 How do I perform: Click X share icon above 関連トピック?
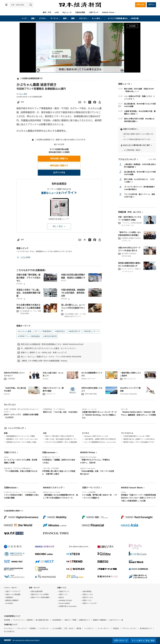click(90, 240)
